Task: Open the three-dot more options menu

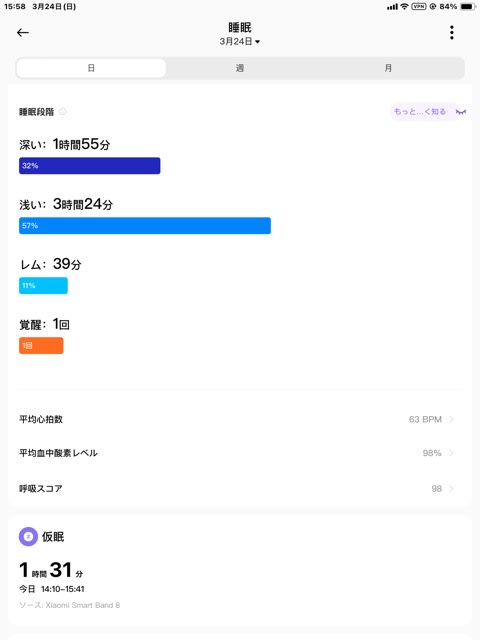Action: 451,33
